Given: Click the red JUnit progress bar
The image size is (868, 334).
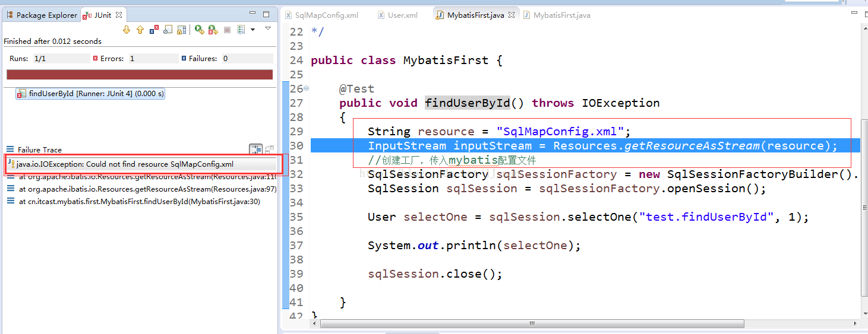Looking at the screenshot, I should (140, 75).
